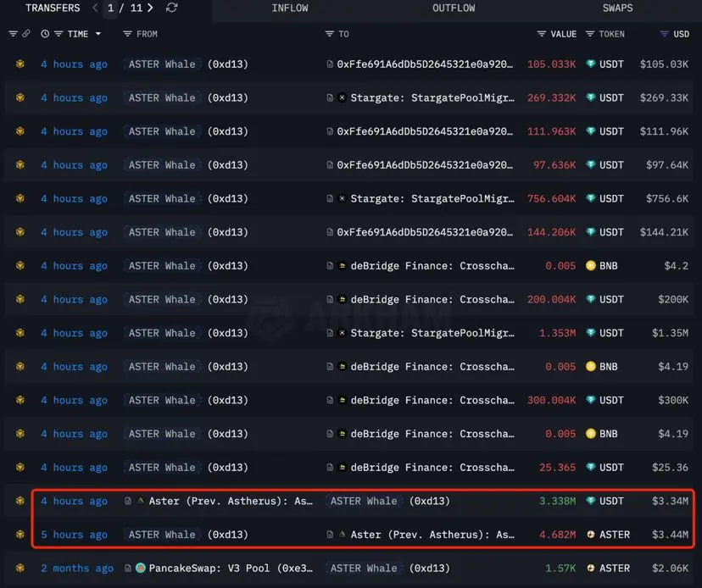Expand the TIME sort dropdown caret
702x588 pixels.
98,34
